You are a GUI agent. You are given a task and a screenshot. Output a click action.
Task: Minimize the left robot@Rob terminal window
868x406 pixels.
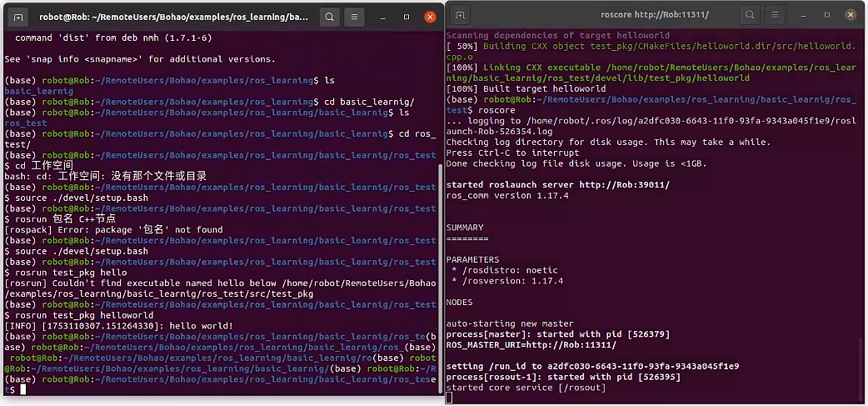tap(382, 18)
